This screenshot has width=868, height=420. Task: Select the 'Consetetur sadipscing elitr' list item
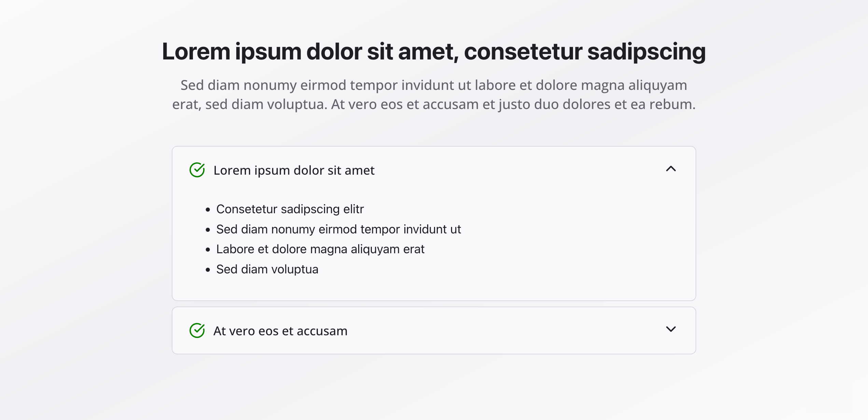[x=290, y=209]
